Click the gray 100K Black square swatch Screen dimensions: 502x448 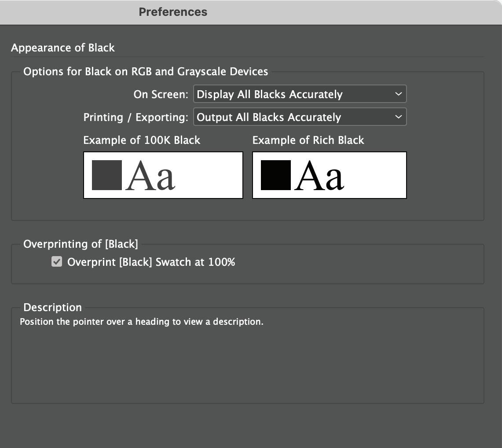[x=107, y=175]
